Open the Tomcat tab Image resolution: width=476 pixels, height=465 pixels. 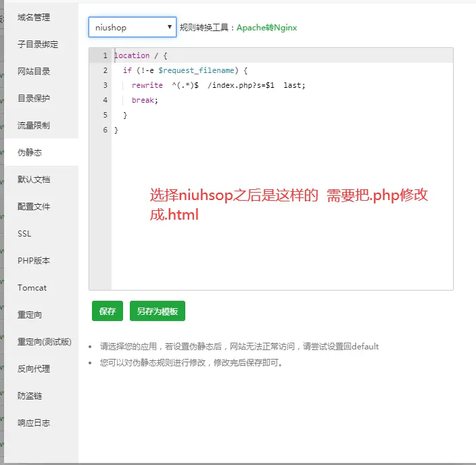[x=32, y=288]
